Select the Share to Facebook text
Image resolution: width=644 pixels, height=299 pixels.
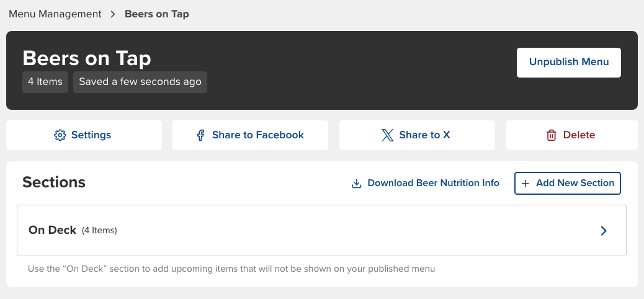point(258,135)
